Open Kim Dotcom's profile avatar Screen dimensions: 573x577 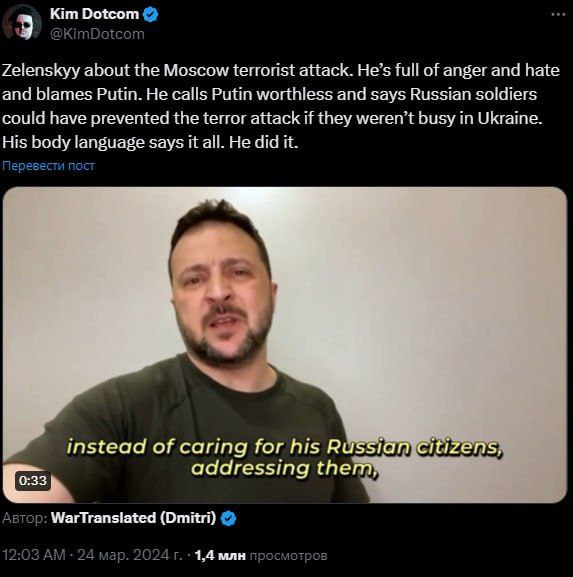tap(21, 23)
